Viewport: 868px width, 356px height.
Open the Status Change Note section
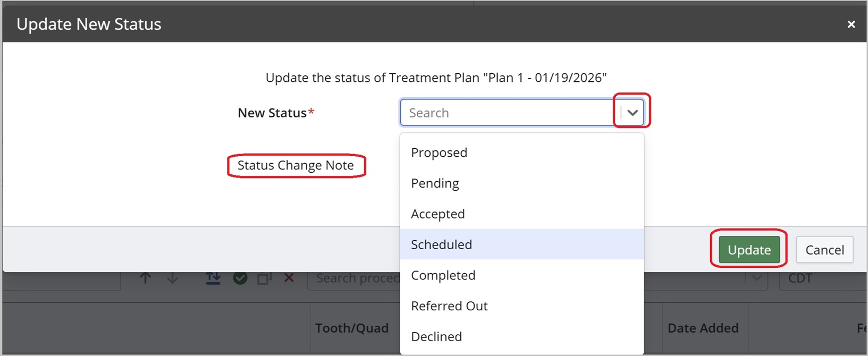click(296, 165)
